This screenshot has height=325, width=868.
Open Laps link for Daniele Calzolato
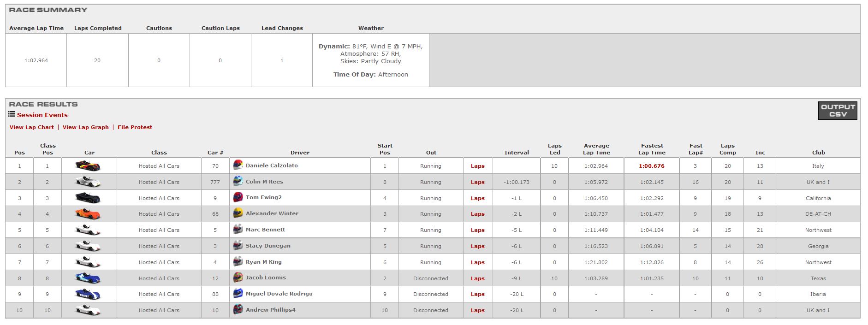point(477,166)
